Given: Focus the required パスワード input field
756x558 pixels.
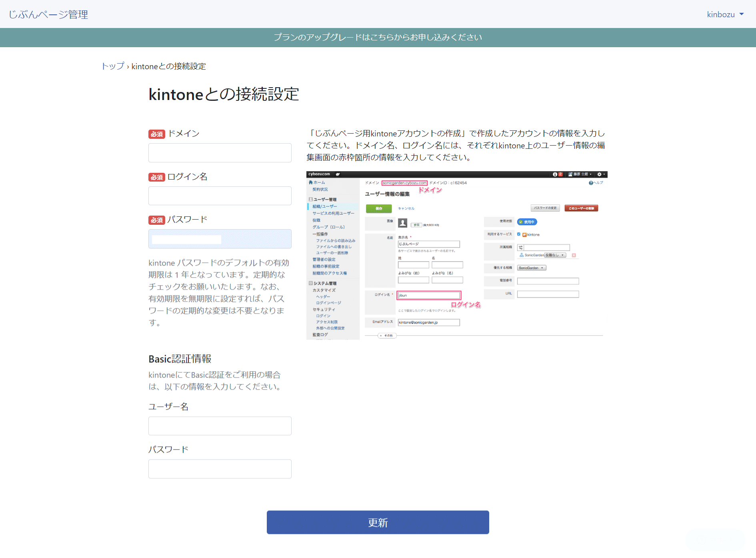Looking at the screenshot, I should (x=220, y=239).
